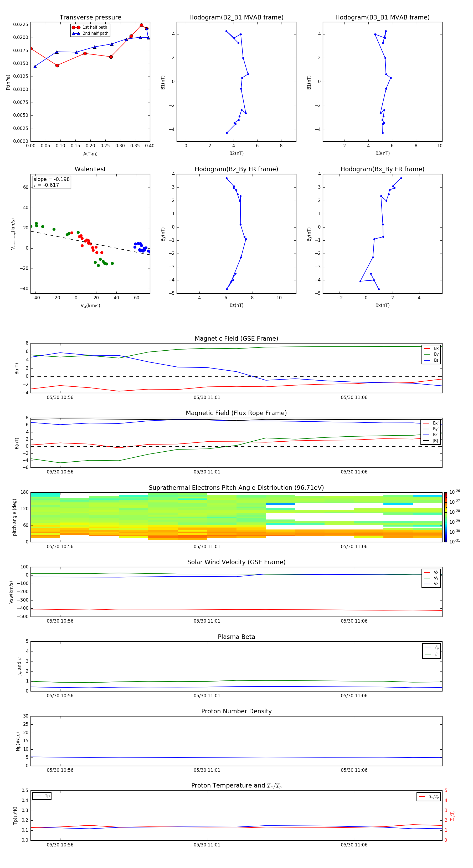Select 'Hodogram(B3_B1 MVAB frame)' title
Screen dimensions: 473x868
coord(382,18)
